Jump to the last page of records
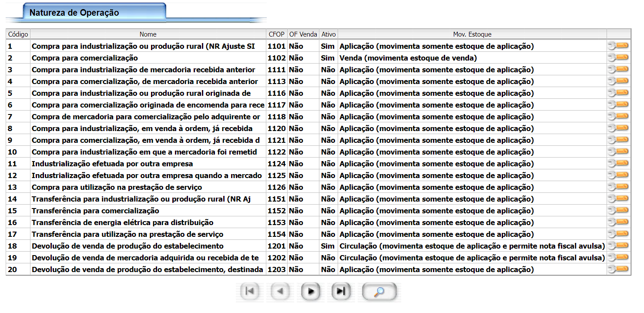 click(341, 292)
